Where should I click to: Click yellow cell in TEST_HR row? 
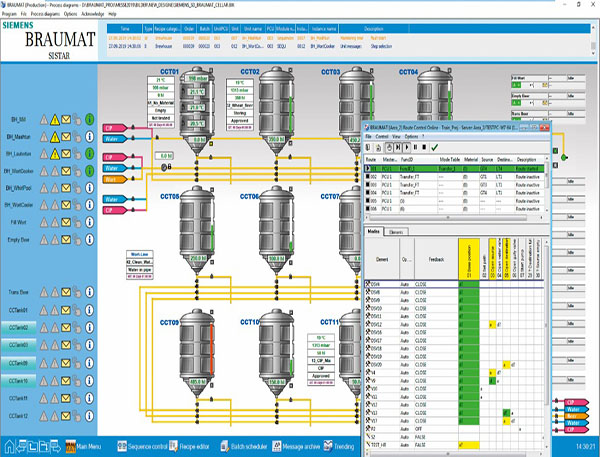(469, 445)
